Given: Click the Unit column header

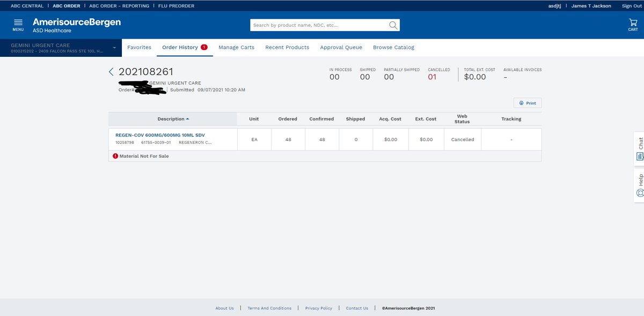Looking at the screenshot, I should 254,119.
